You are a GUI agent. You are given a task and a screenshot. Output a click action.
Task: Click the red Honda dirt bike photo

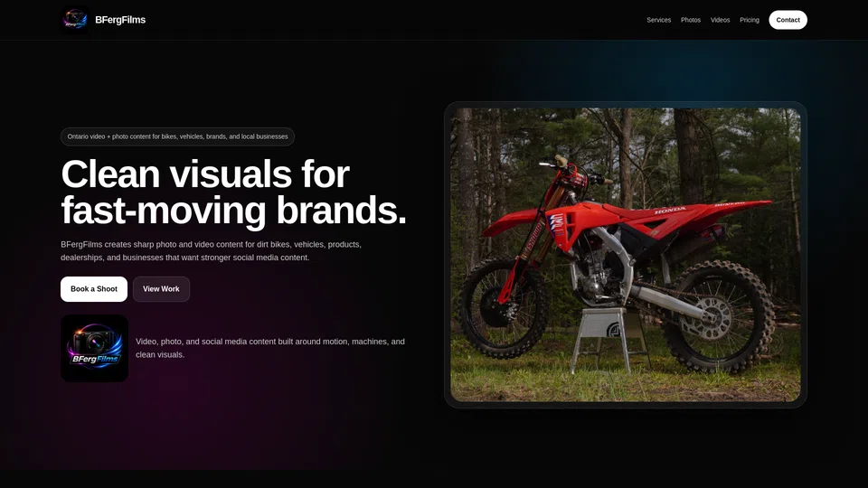[626, 255]
